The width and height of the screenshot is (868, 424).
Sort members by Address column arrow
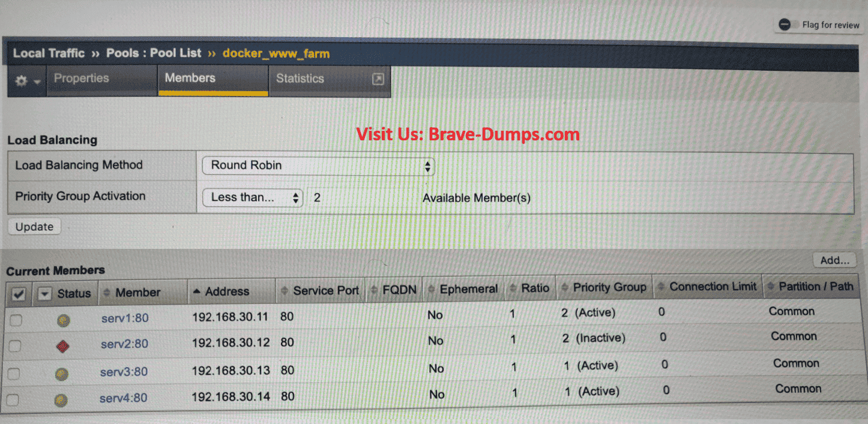pyautogui.click(x=196, y=291)
